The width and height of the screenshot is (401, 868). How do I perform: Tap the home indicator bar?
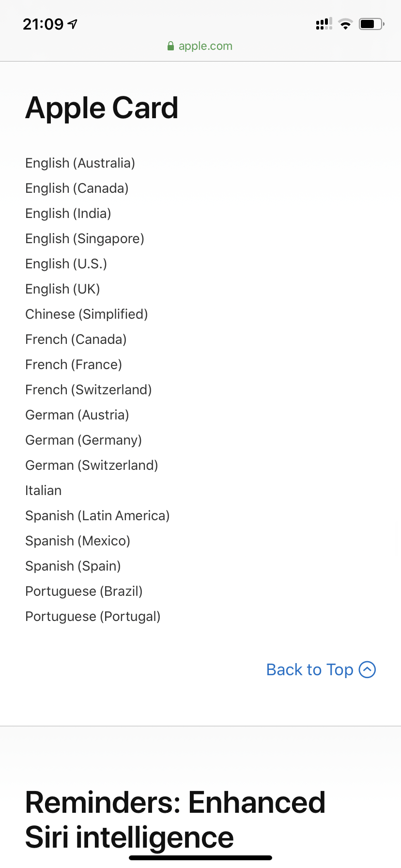pos(200,857)
